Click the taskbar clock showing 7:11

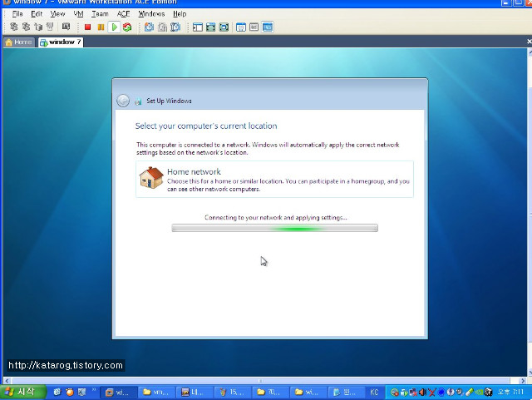511,393
